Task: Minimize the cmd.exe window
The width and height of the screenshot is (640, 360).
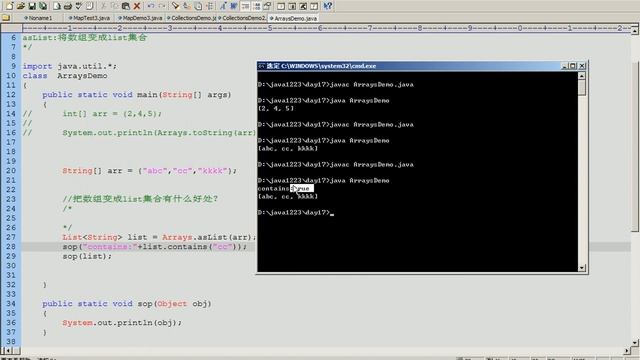Action: coord(564,66)
